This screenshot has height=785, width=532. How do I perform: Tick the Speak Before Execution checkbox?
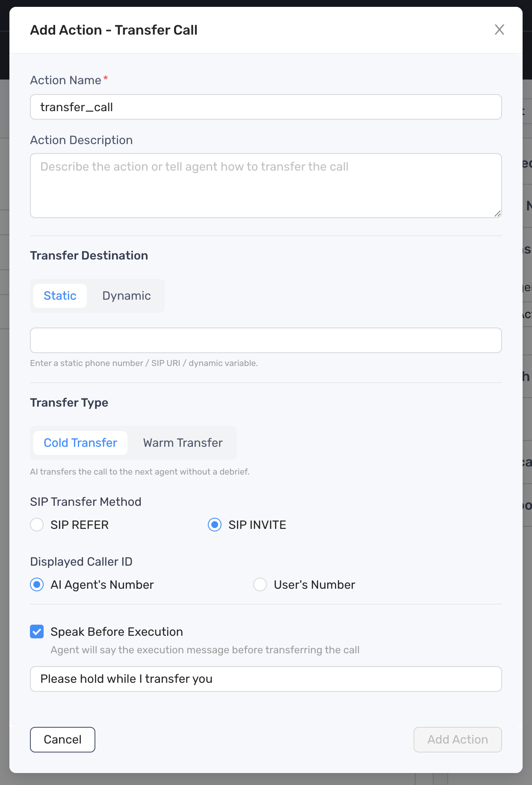point(37,632)
